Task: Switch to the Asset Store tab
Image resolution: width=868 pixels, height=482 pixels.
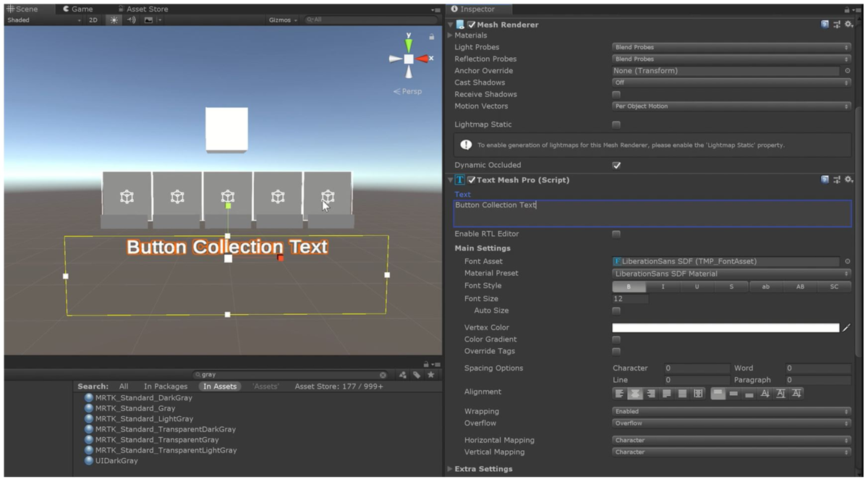Action: click(142, 9)
